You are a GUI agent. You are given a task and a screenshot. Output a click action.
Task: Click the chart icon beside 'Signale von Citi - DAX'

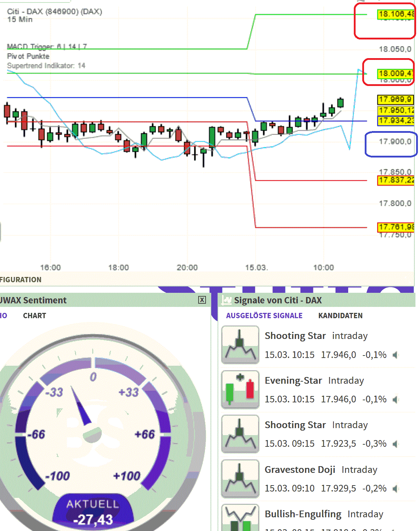[227, 300]
